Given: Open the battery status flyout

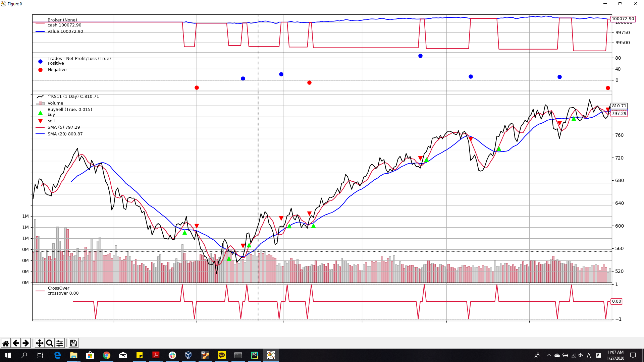Looking at the screenshot, I should click(565, 355).
